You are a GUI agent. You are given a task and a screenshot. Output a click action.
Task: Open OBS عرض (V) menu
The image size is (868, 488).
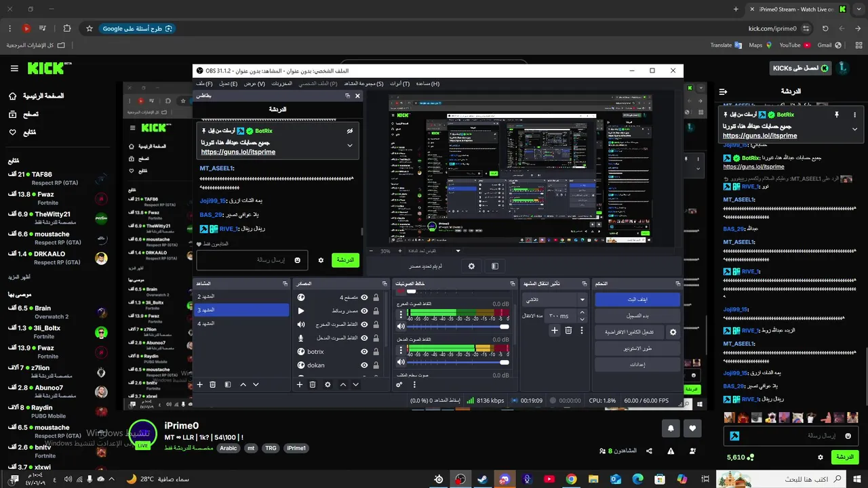tap(254, 83)
